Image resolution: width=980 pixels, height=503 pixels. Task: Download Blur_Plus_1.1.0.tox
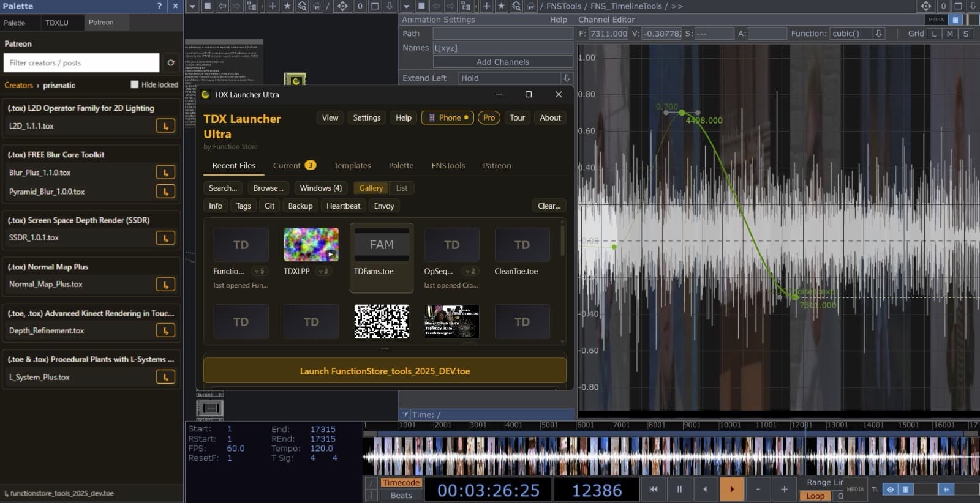point(165,173)
